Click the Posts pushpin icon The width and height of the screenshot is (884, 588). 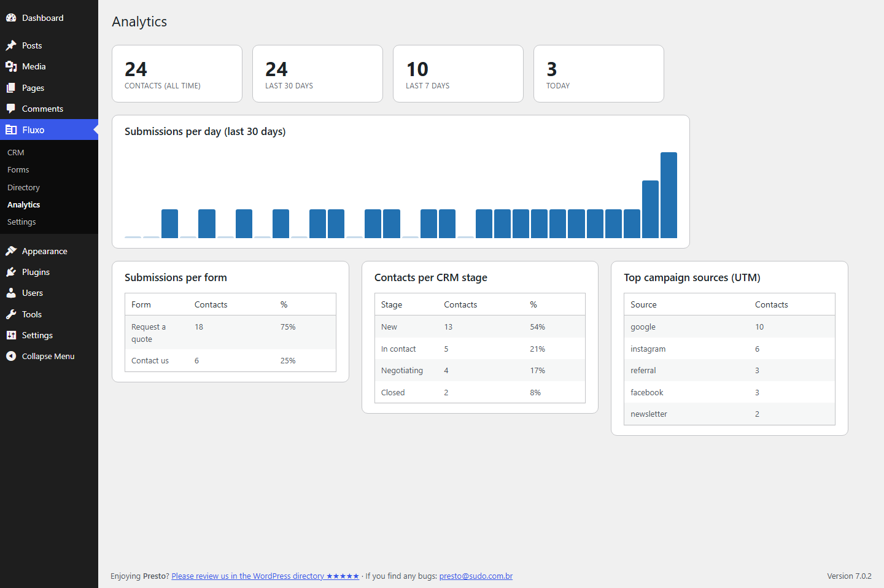click(x=11, y=45)
